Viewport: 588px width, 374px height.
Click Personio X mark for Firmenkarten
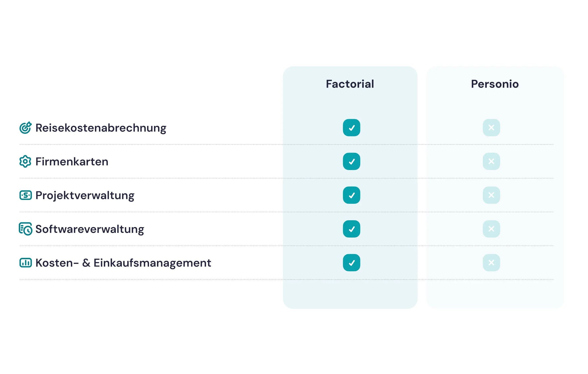point(491,161)
